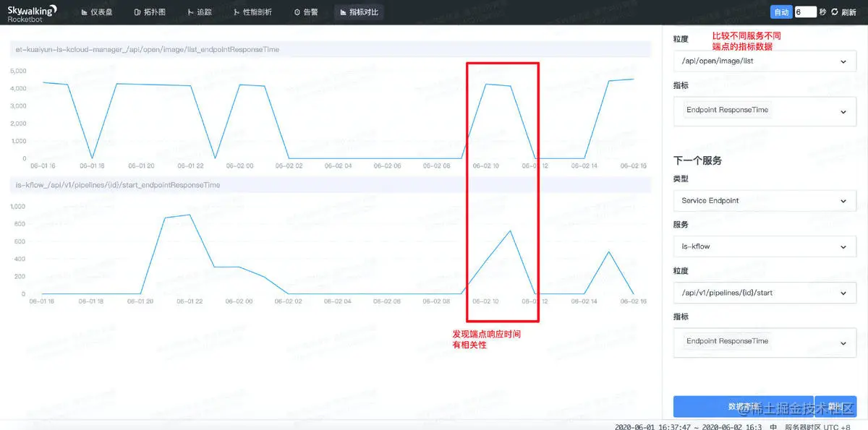Viewport: 868px width, 430px height.
Task: Toggle the 中 language switch in status bar
Action: point(773,426)
